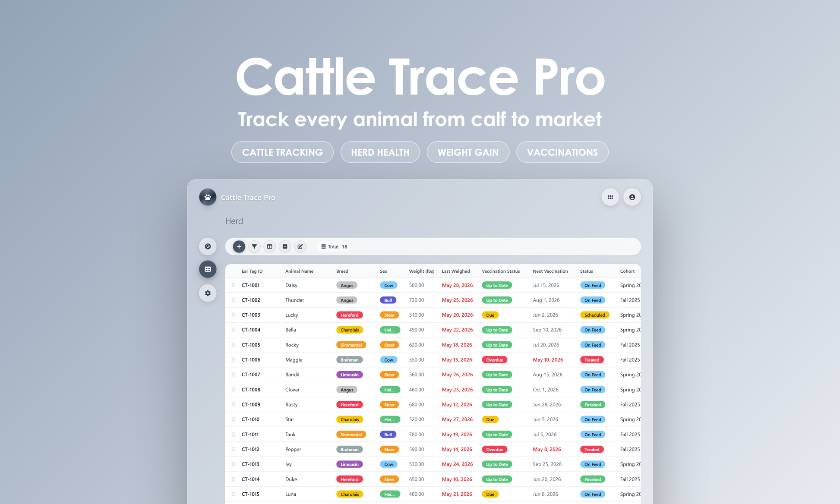The image size is (840, 504).
Task: Click the Cow sex tag for Ivy
Action: click(x=388, y=464)
